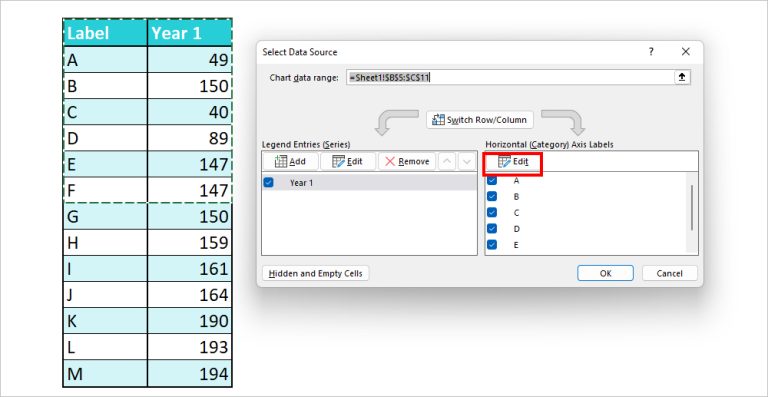
Task: Select cell containing value 194
Action: click(x=190, y=374)
